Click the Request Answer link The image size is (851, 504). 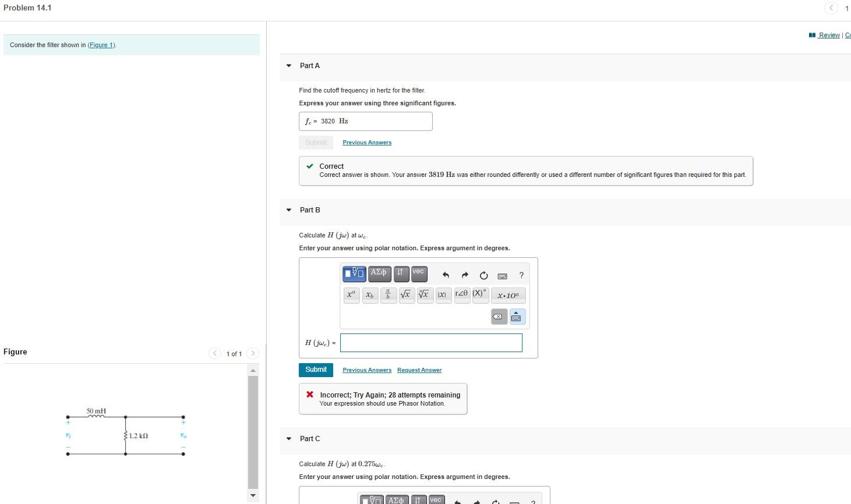[419, 370]
